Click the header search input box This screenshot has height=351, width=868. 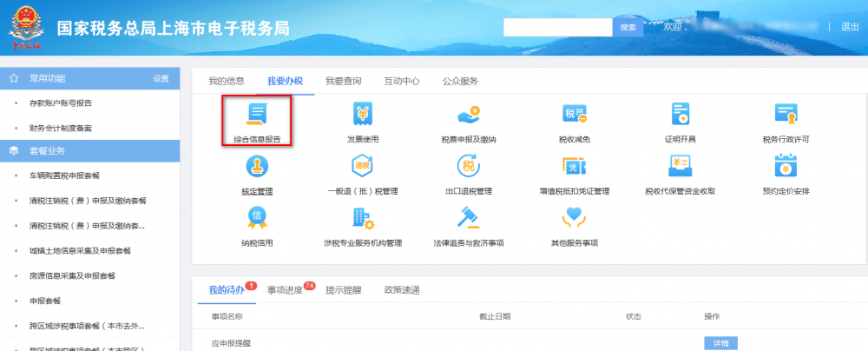[558, 27]
